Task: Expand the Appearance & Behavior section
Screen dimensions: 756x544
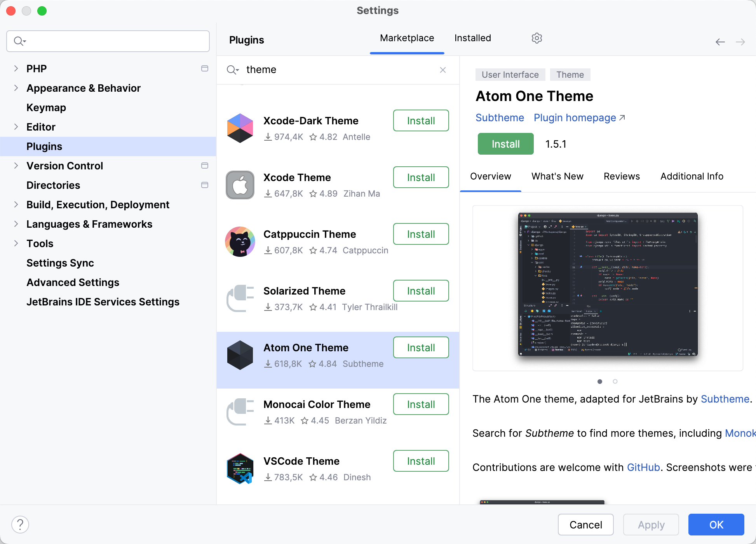Action: click(16, 88)
